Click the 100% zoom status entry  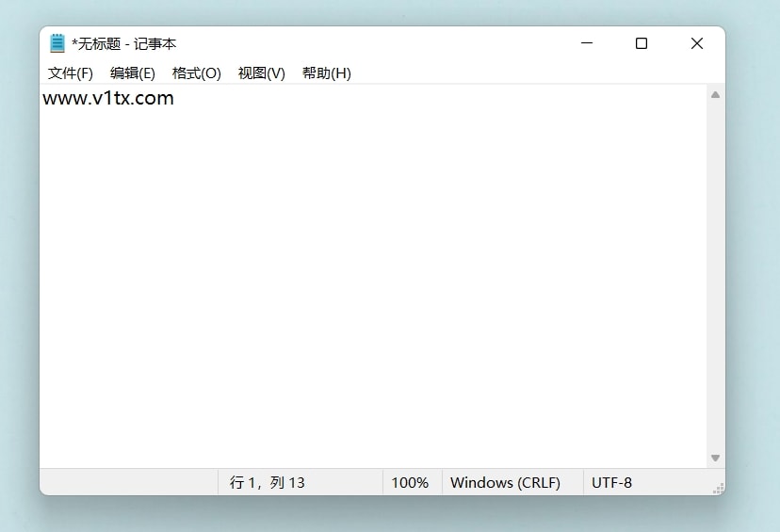(x=410, y=482)
